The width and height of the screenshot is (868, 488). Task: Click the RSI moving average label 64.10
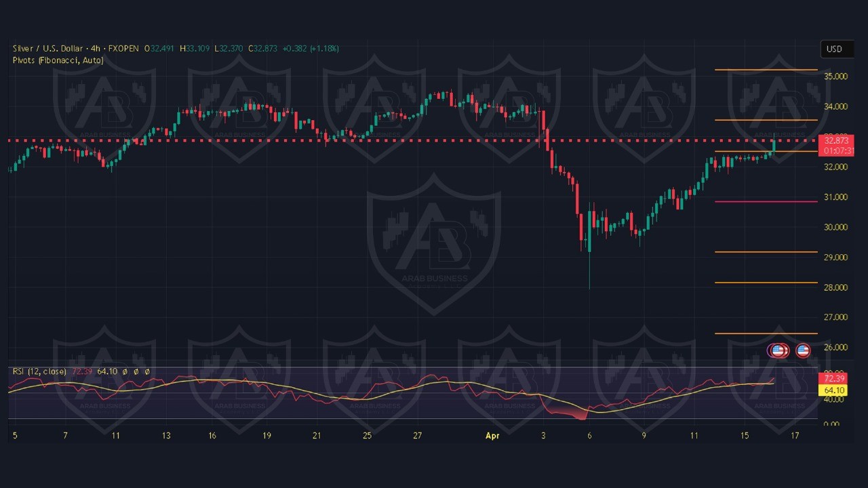(833, 390)
